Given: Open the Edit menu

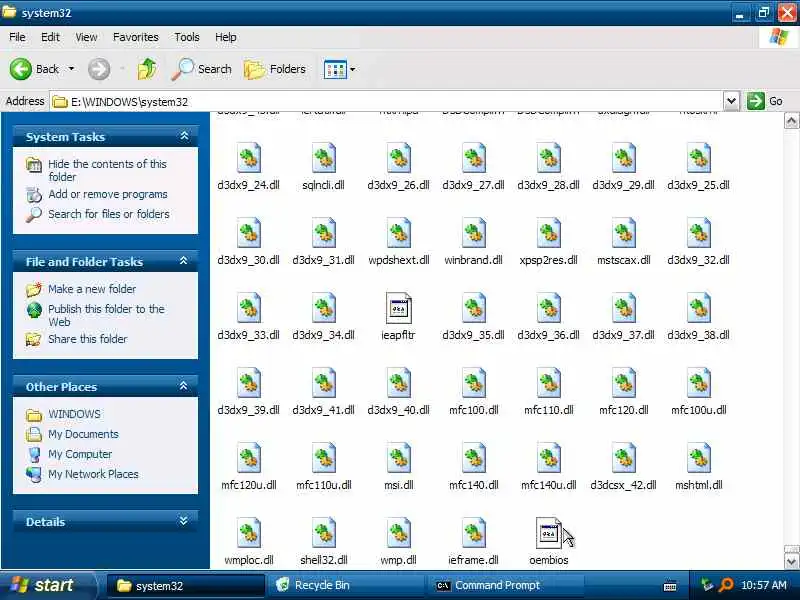Looking at the screenshot, I should point(50,37).
